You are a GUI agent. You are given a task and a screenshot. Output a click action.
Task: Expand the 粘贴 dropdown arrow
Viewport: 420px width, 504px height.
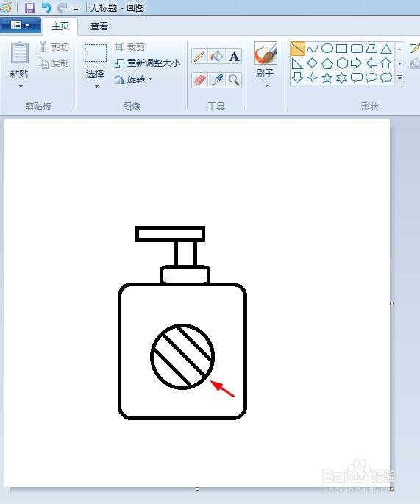tap(21, 86)
